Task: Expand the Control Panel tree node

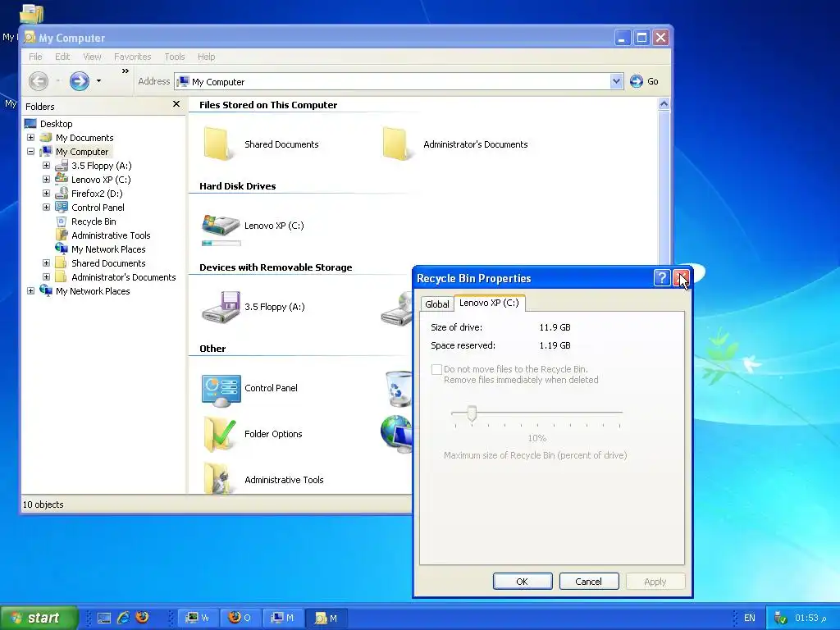Action: pos(46,208)
